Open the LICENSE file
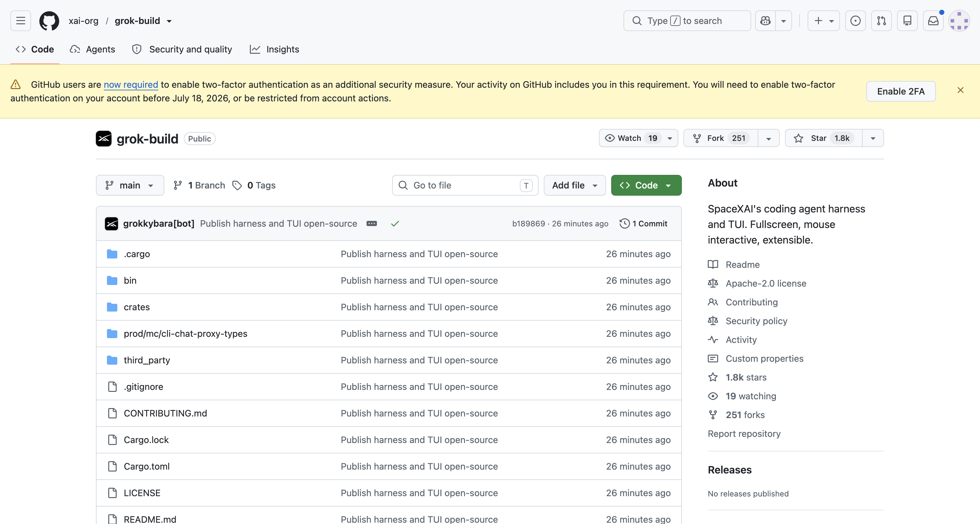This screenshot has width=980, height=524. coord(142,493)
